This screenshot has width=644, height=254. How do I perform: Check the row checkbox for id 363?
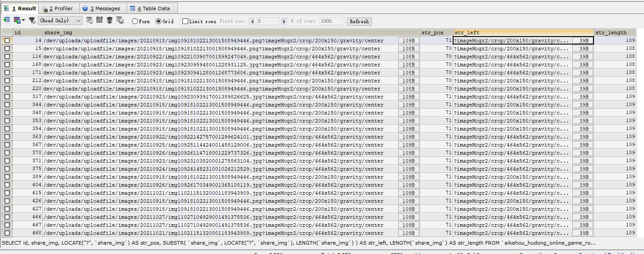(7, 137)
